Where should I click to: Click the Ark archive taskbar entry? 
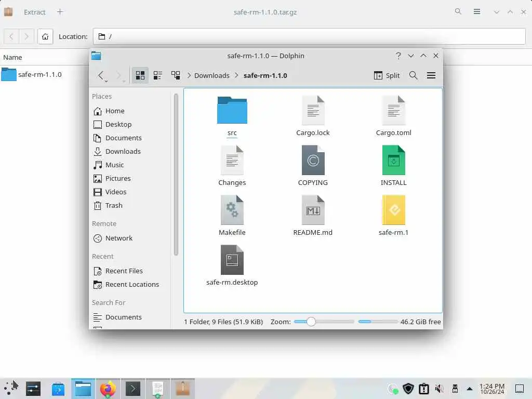pyautogui.click(x=183, y=389)
